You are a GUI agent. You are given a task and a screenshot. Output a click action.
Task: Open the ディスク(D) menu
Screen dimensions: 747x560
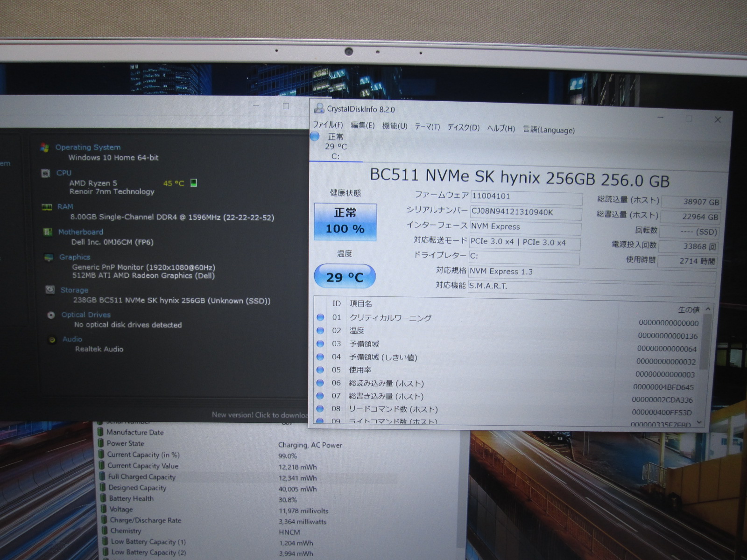pyautogui.click(x=463, y=127)
